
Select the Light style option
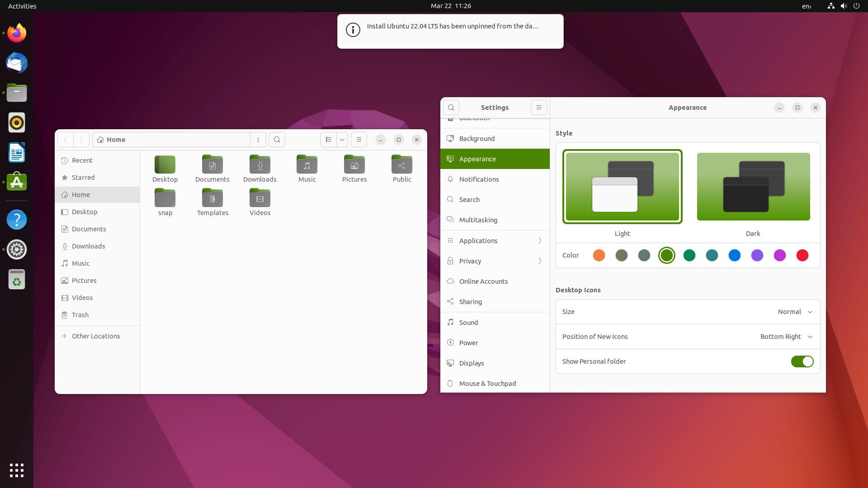point(622,186)
